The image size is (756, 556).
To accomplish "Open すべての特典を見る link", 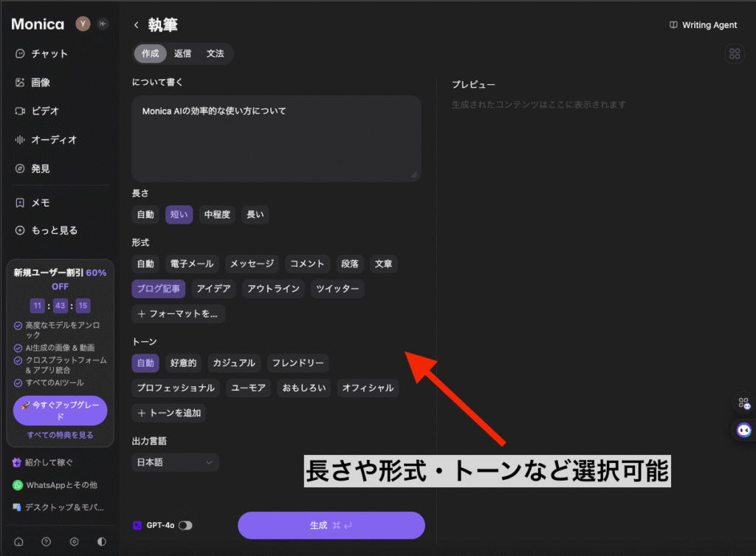I will pyautogui.click(x=61, y=435).
